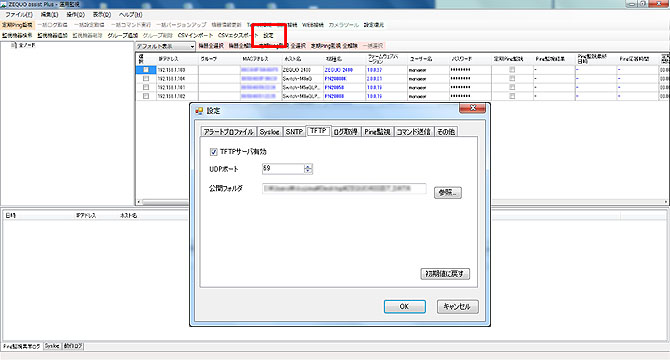Open the 操作 menu
The width and height of the screenshot is (670, 360).
[x=75, y=15]
